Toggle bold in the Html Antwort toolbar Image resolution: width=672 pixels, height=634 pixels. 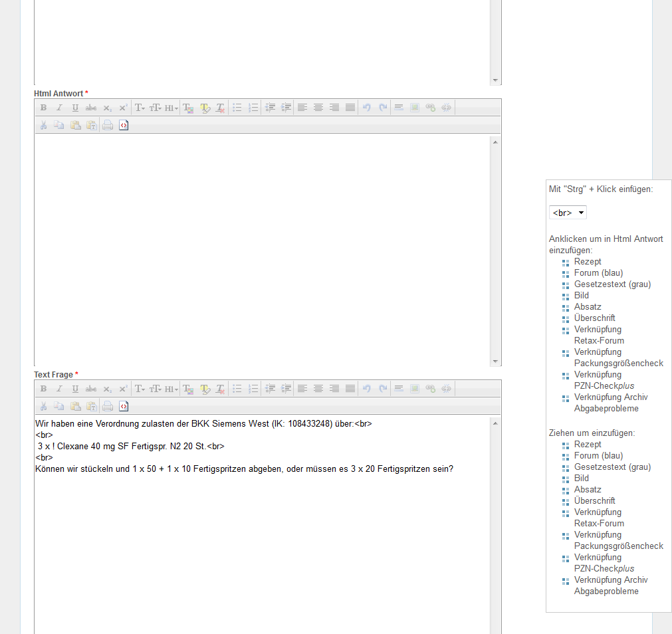click(x=43, y=108)
